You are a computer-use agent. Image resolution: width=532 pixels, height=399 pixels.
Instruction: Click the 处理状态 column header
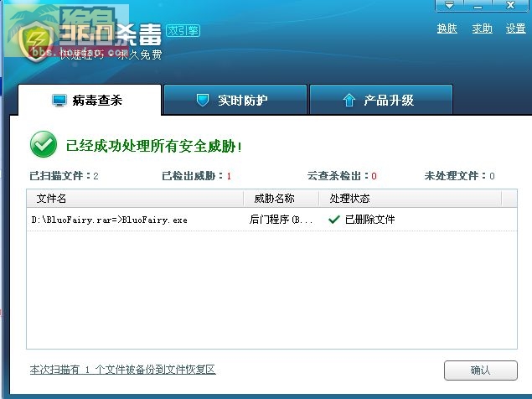pyautogui.click(x=411, y=199)
